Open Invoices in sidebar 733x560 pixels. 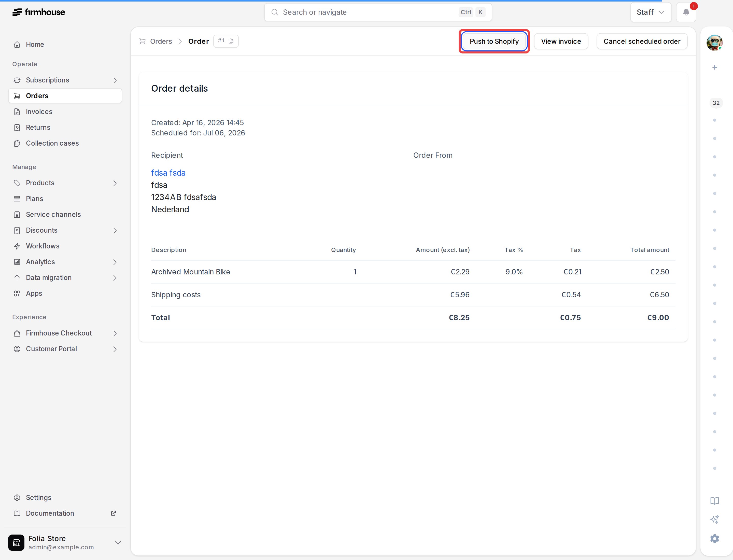(65, 112)
